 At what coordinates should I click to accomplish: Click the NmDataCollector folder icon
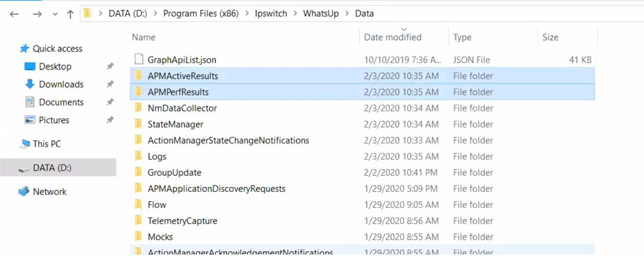[x=138, y=108]
